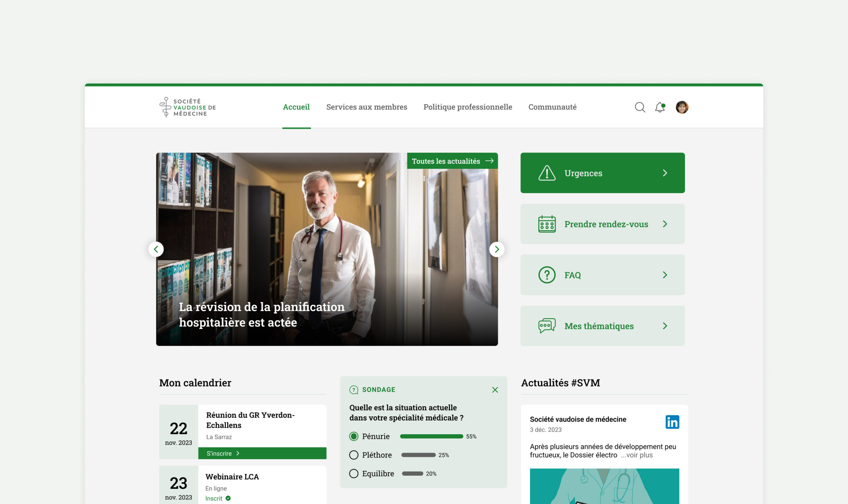The image size is (848, 504).
Task: Go to next carousel slide
Action: click(x=497, y=249)
